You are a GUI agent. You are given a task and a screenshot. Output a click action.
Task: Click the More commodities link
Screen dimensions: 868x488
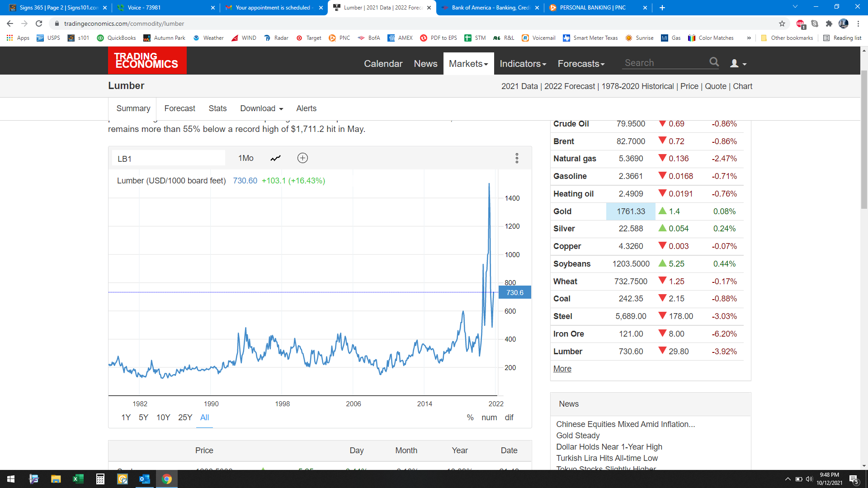[562, 369]
